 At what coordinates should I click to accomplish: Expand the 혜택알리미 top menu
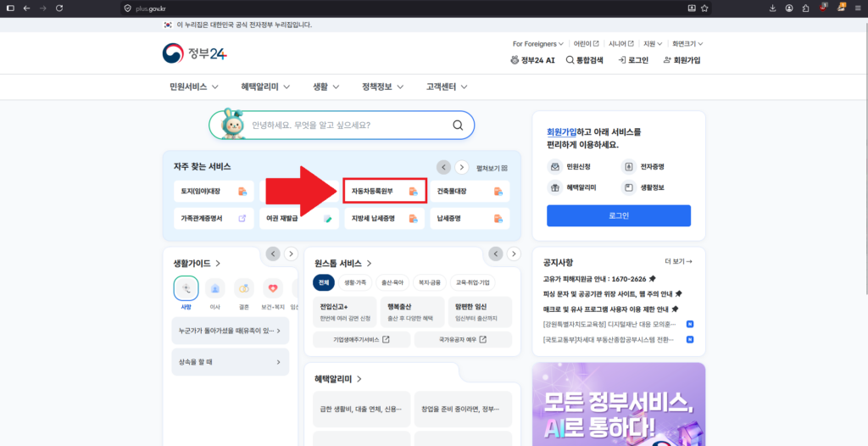point(267,87)
